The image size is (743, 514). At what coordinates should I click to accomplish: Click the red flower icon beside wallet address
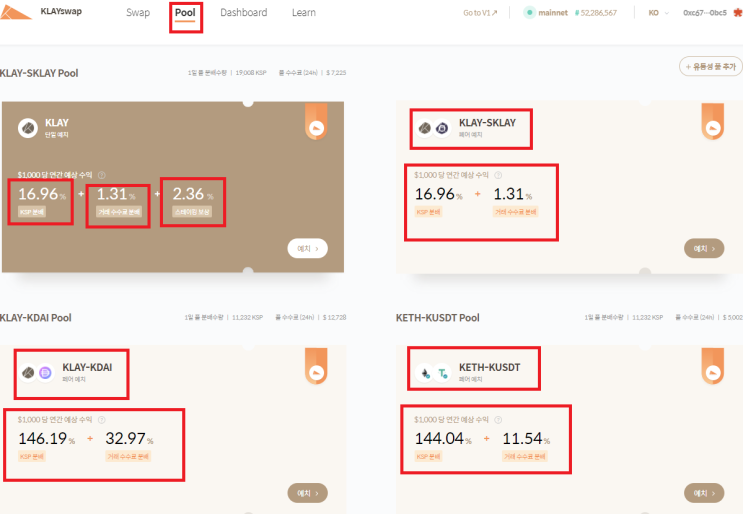tap(738, 13)
